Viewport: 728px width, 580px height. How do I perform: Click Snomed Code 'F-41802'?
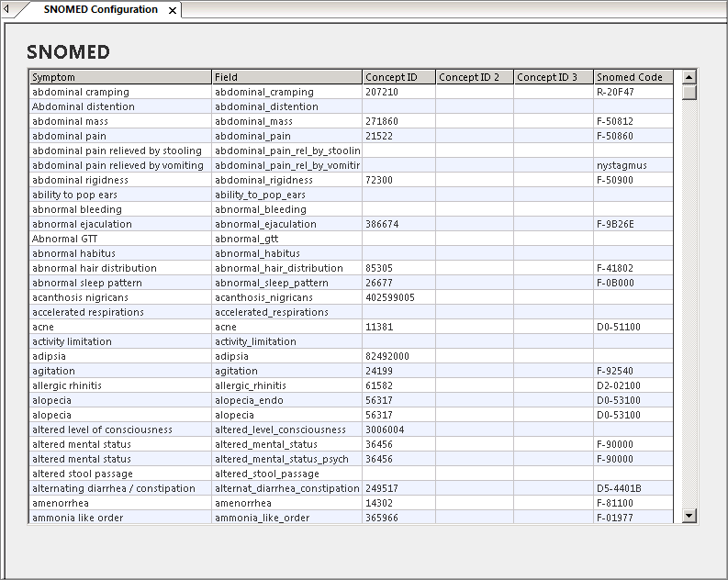coord(633,268)
